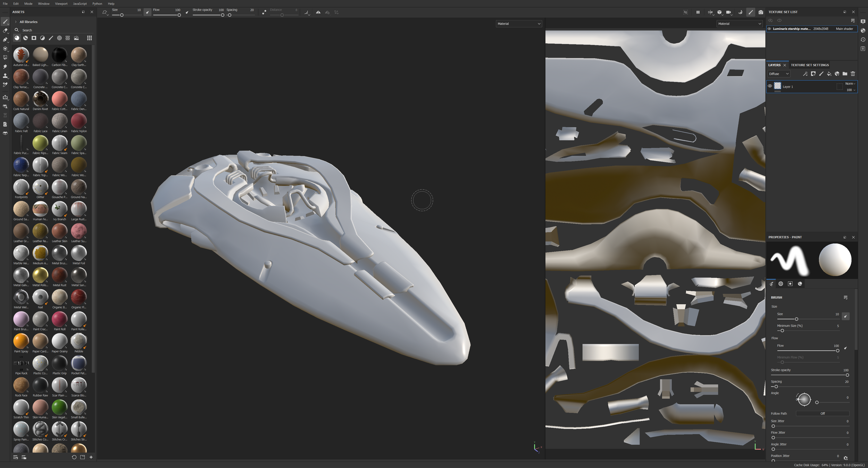Open the History panel clock icon
This screenshot has height=468, width=868.
pyautogui.click(x=863, y=40)
